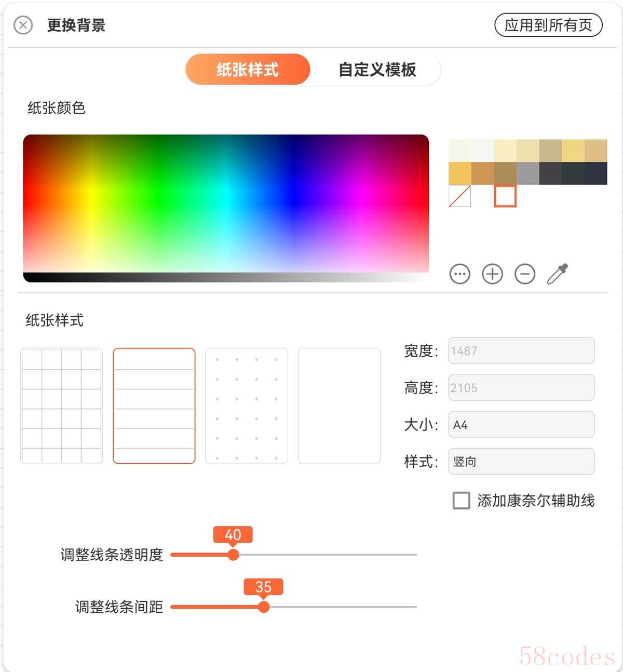Click the eyedropper color picker icon
Screen dimensions: 623x672
point(558,274)
